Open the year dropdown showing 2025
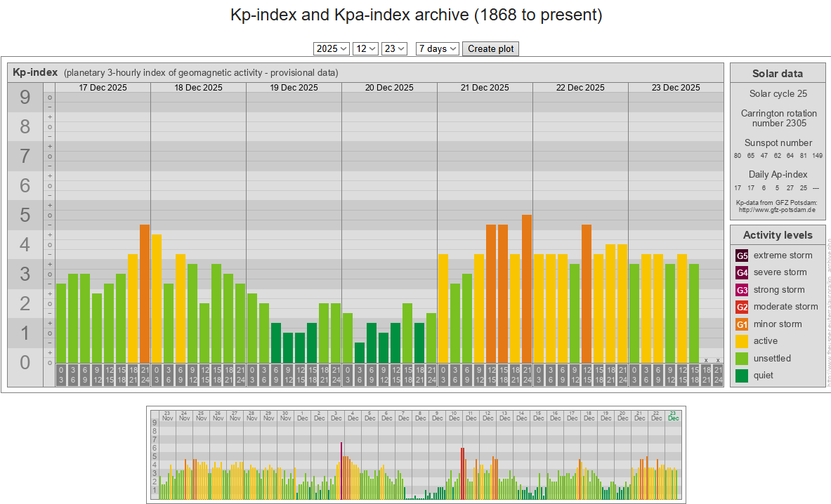Viewport: 831px width, 504px height. click(x=332, y=48)
